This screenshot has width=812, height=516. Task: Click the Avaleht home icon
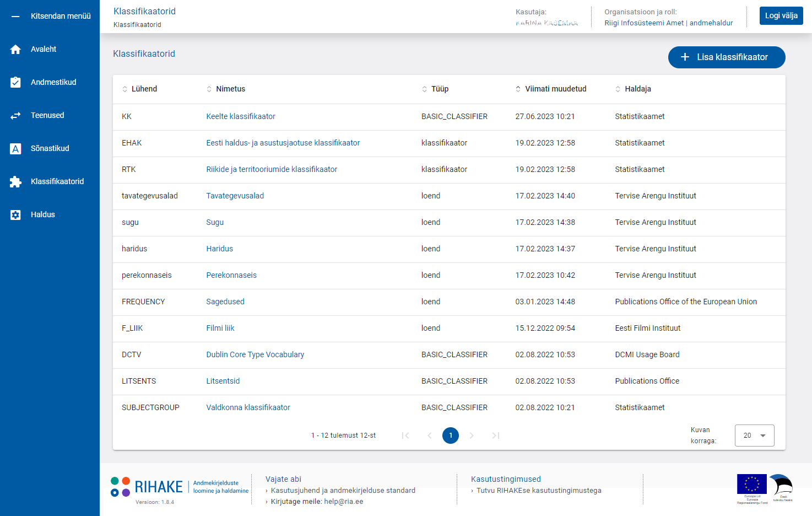pyautogui.click(x=15, y=50)
